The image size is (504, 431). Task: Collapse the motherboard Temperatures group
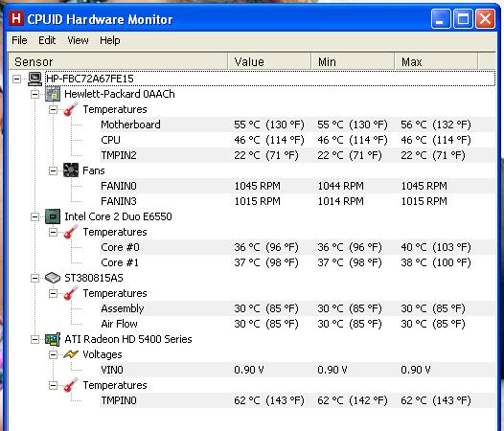pyautogui.click(x=53, y=109)
